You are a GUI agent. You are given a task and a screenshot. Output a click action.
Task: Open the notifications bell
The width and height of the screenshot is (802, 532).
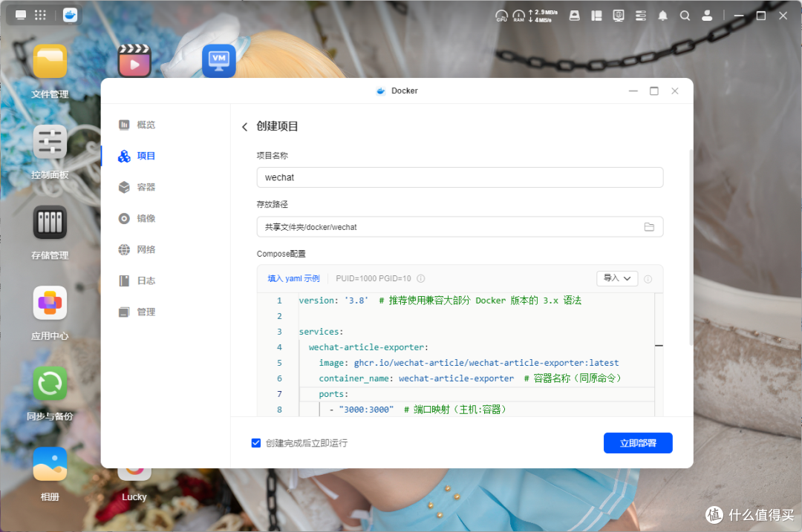coord(662,16)
